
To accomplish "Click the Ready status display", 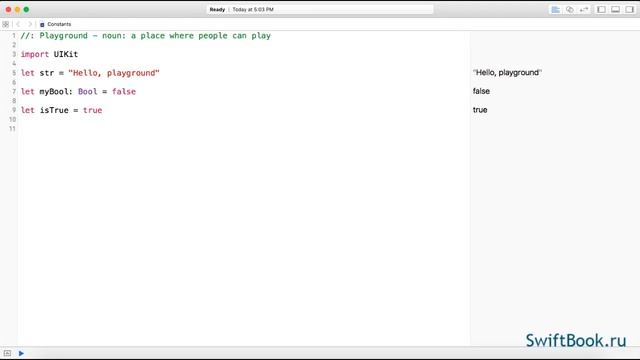I will [217, 9].
